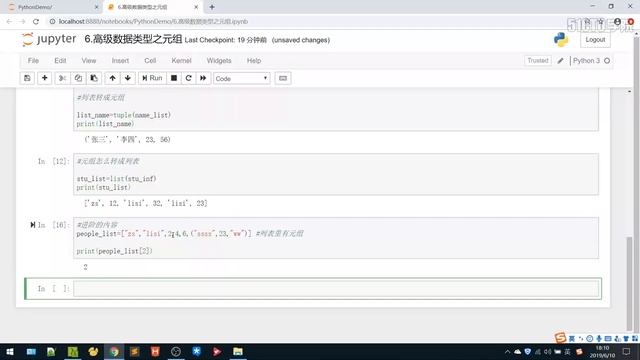Click the pencil edit mode icon

(x=560, y=60)
